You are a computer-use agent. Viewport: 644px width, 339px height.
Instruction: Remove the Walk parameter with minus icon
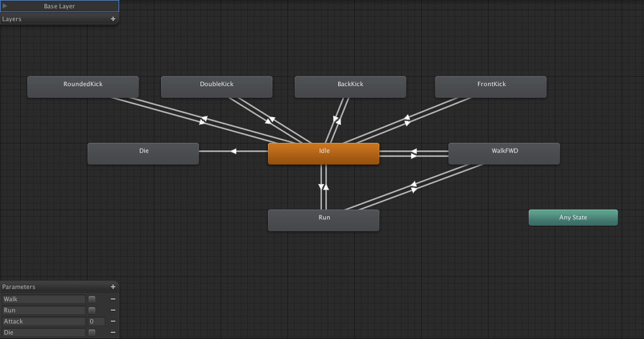[113, 299]
